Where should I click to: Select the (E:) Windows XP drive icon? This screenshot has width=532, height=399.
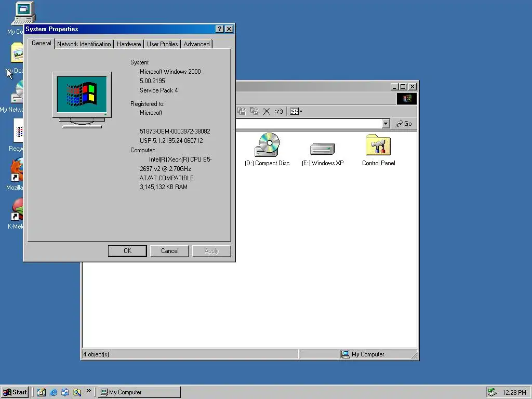click(x=323, y=154)
